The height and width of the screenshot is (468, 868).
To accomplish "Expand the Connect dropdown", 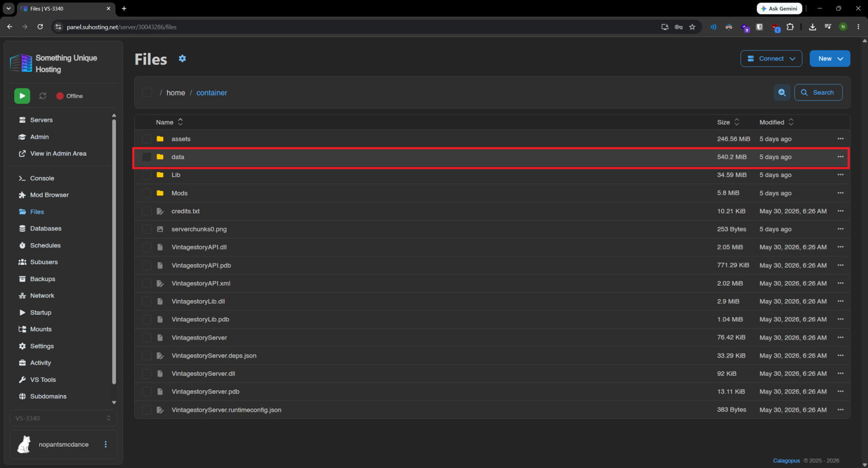I will (771, 59).
